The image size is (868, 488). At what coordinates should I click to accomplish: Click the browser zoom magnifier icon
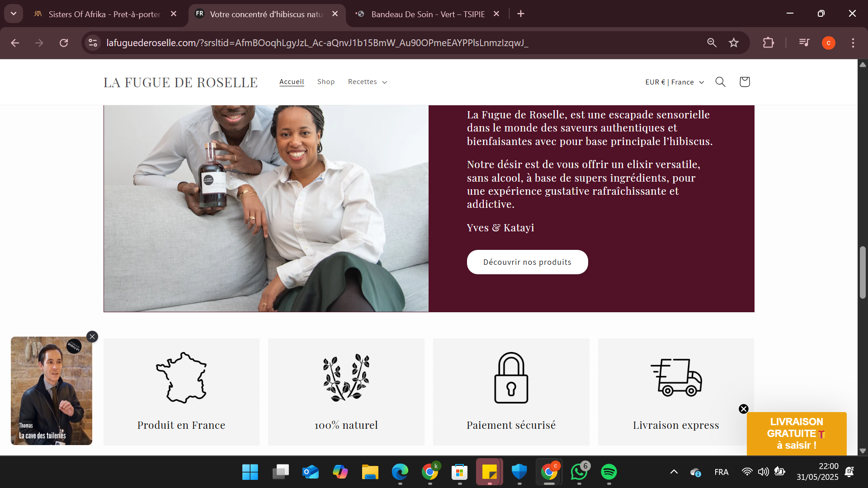point(712,43)
